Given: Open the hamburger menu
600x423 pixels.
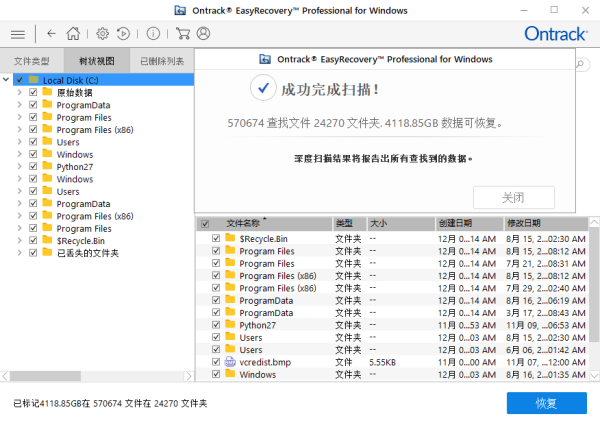Looking at the screenshot, I should 18,34.
